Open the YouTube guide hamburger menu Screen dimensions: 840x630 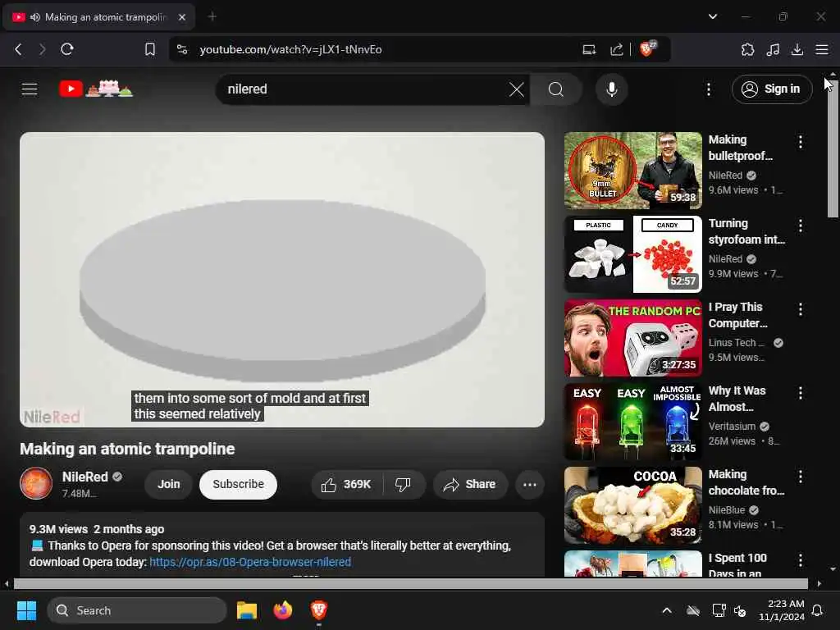(30, 89)
